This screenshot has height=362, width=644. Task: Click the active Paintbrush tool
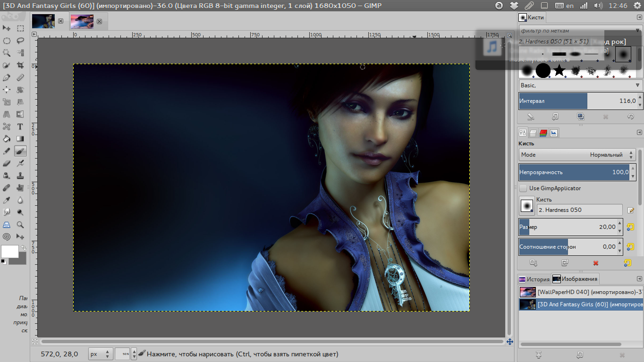(20, 151)
